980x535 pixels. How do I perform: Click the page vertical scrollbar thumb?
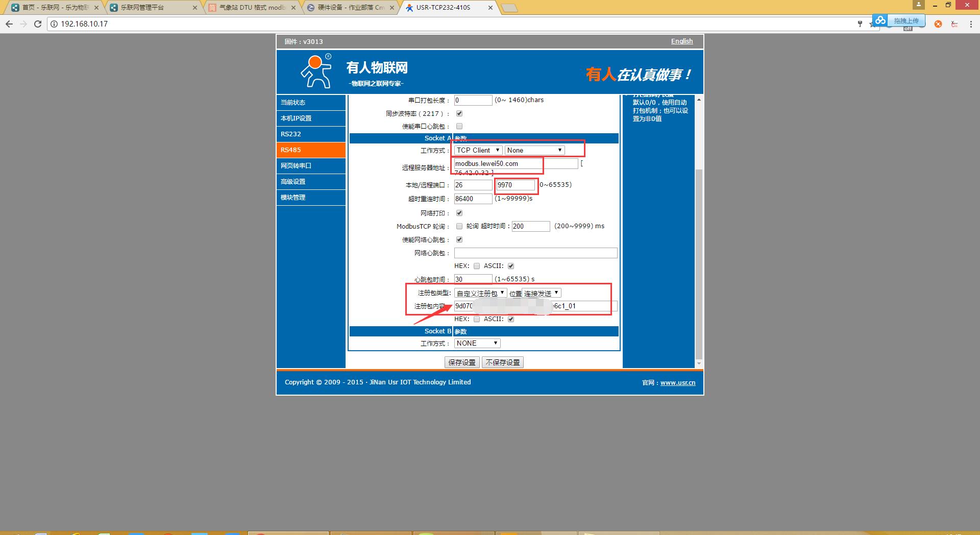[x=699, y=264]
